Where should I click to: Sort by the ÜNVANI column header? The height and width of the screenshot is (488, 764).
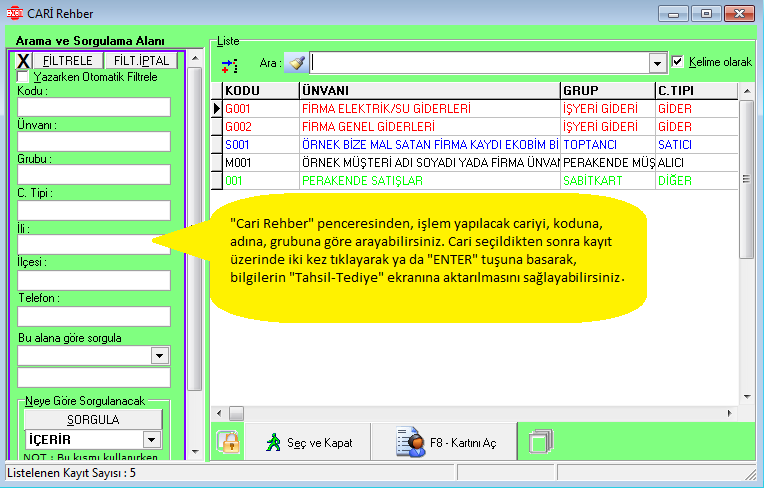[430, 91]
